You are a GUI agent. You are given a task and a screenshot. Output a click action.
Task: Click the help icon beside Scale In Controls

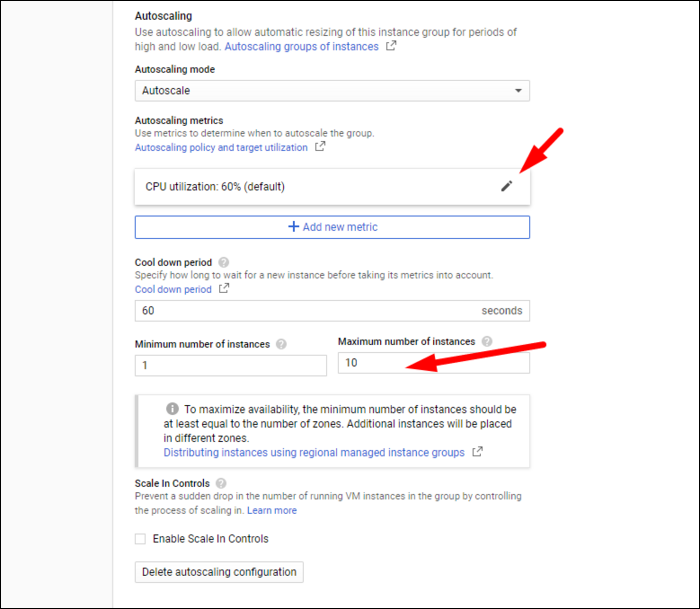point(221,483)
